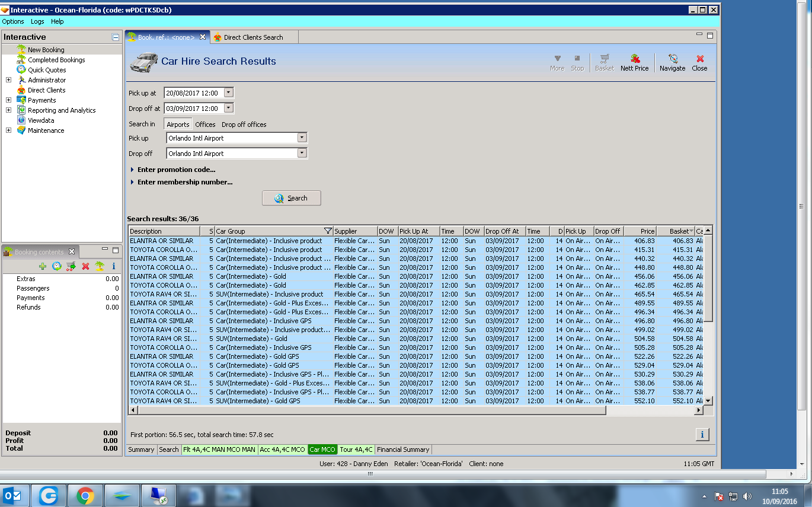Select the 552.10 TOYOTA RAV4 Gold GPS row
The image size is (812, 507).
click(415, 401)
